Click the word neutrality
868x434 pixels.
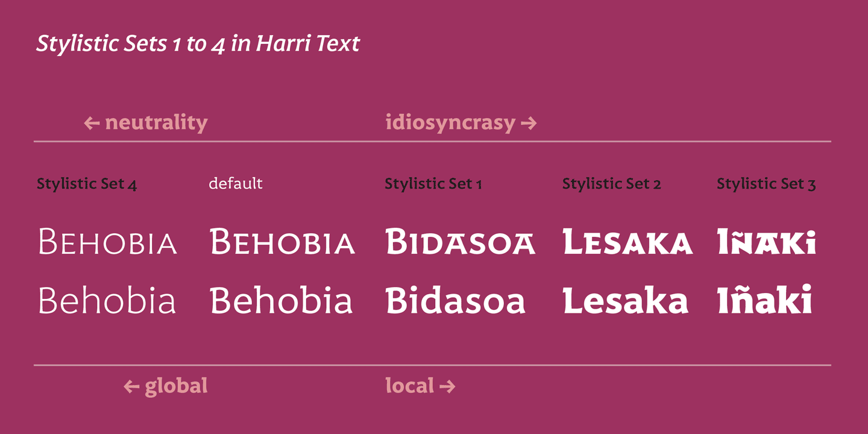[156, 123]
